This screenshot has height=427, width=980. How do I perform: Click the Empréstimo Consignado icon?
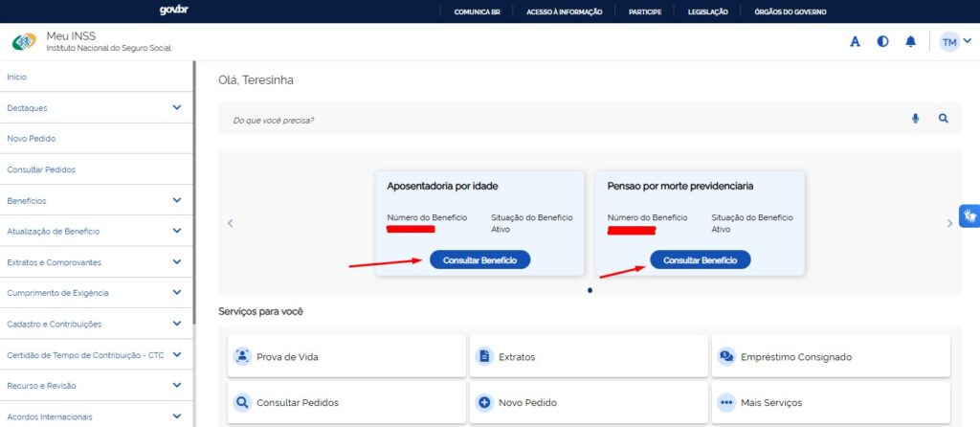726,356
